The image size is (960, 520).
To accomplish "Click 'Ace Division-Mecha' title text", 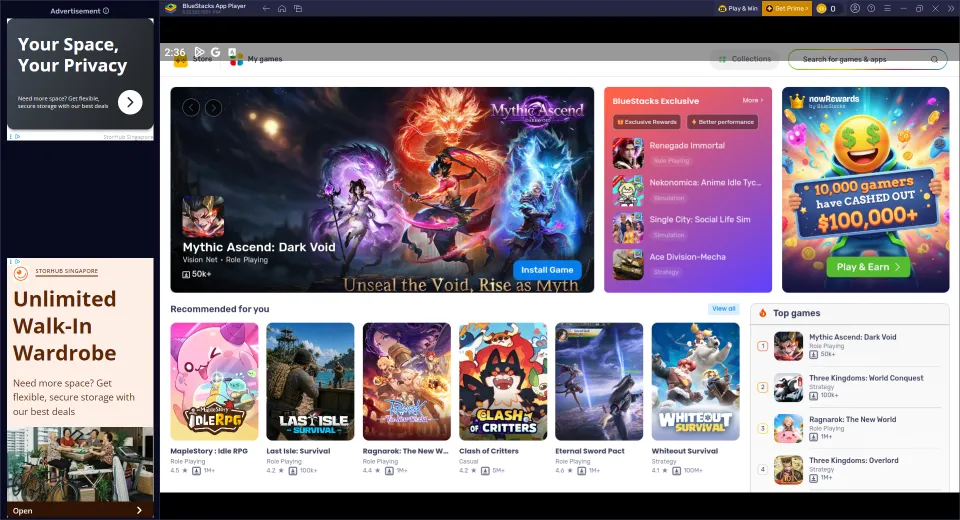I will tap(687, 257).
